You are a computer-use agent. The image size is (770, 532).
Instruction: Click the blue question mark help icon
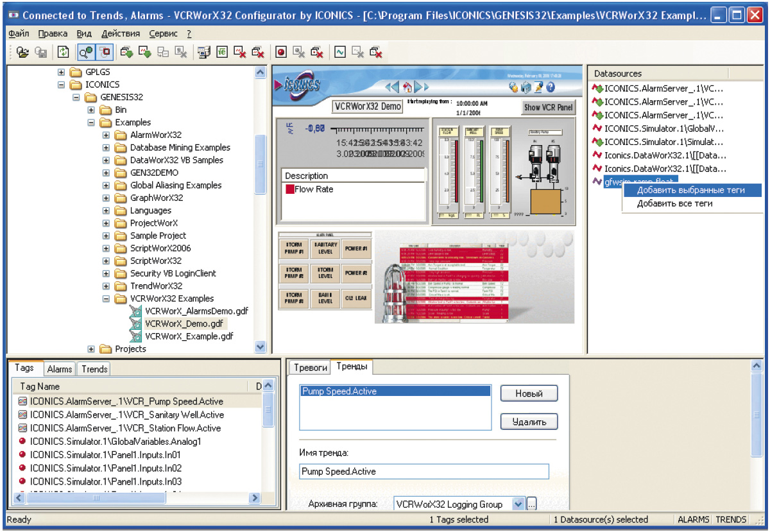pos(550,87)
